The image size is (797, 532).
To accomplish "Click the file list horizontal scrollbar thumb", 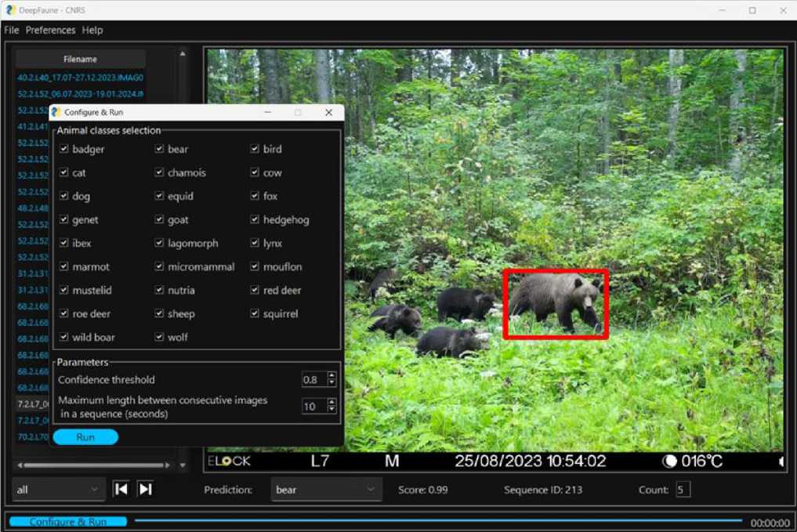I will click(x=93, y=465).
